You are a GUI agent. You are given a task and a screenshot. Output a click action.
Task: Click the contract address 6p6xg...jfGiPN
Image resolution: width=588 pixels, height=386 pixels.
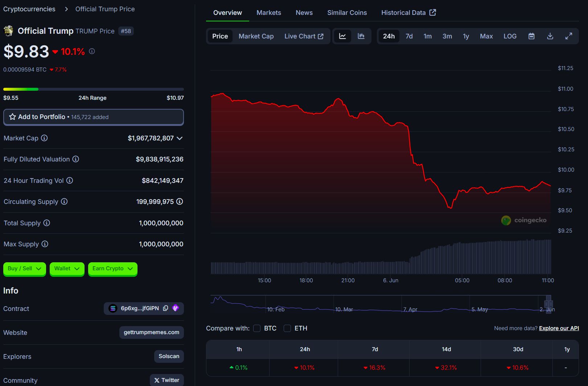tap(140, 308)
